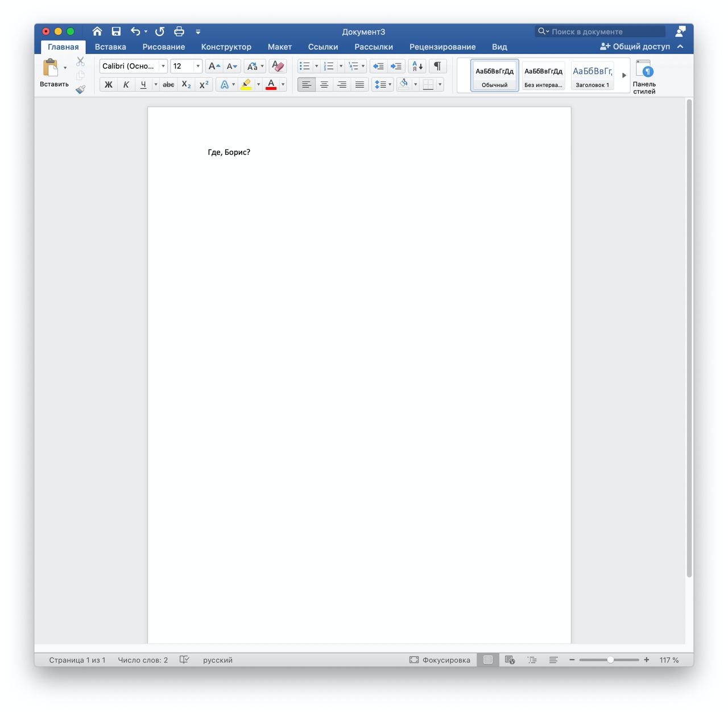Open the Конструктор tab
This screenshot has width=728, height=712.
226,47
